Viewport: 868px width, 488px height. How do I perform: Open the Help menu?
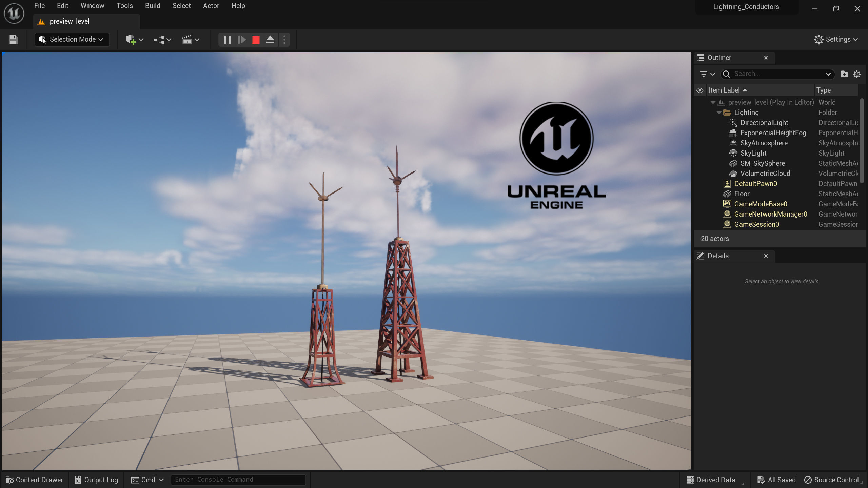point(238,6)
